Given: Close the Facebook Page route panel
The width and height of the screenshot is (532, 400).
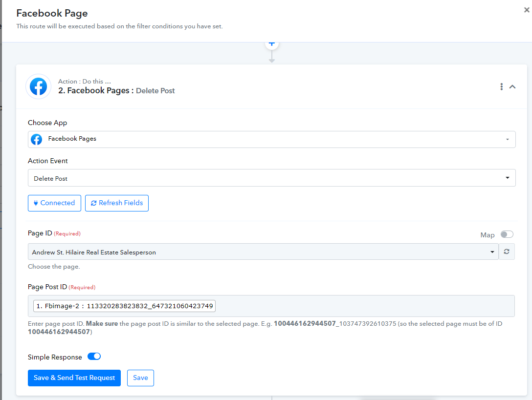Looking at the screenshot, I should coord(527,10).
